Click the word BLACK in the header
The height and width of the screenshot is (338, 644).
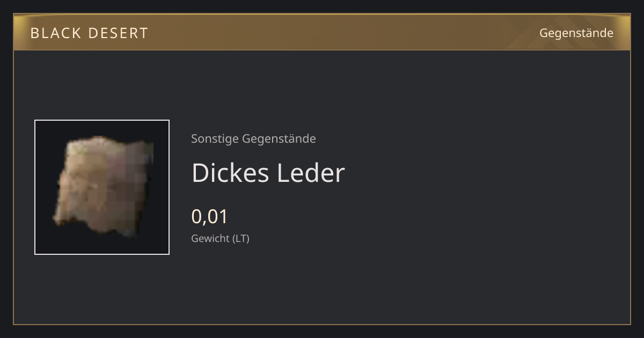55,33
